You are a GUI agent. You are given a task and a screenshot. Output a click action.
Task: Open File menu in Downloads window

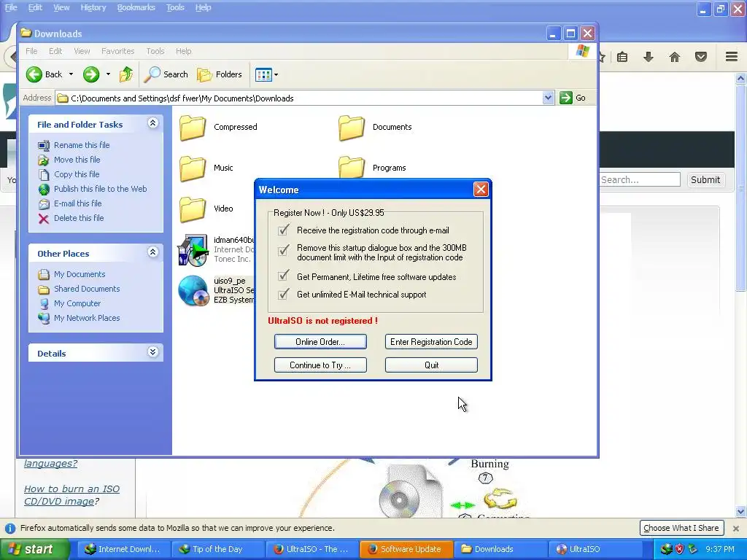pyautogui.click(x=31, y=51)
